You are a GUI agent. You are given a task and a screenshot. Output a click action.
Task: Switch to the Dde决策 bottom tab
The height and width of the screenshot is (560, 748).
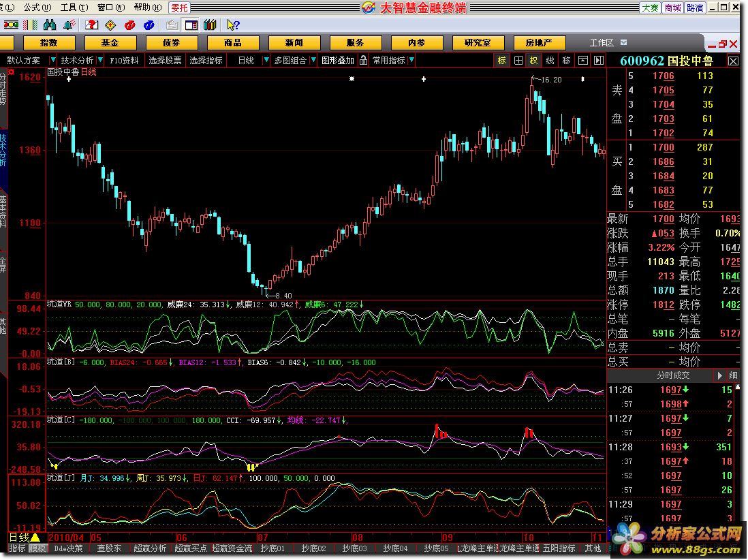69,548
